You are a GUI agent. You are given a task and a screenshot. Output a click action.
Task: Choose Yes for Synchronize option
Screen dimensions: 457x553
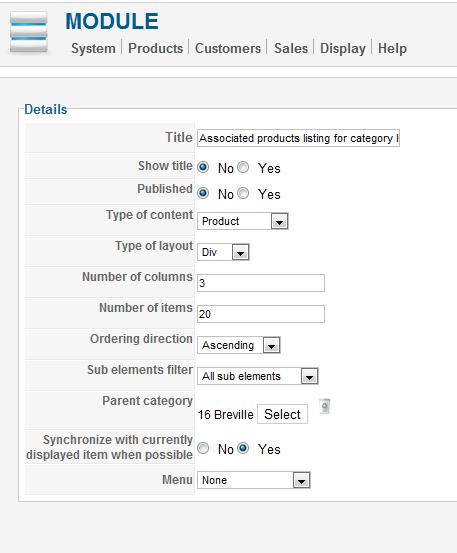pyautogui.click(x=243, y=448)
